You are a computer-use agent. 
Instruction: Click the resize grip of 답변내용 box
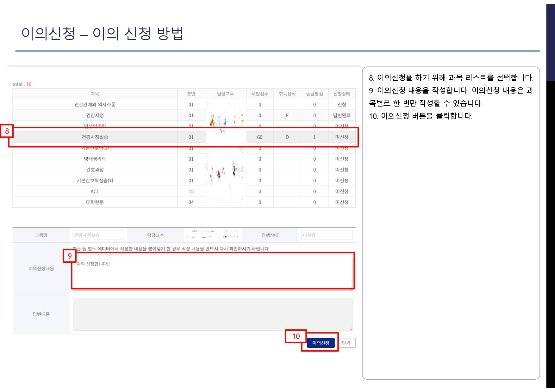(351, 329)
